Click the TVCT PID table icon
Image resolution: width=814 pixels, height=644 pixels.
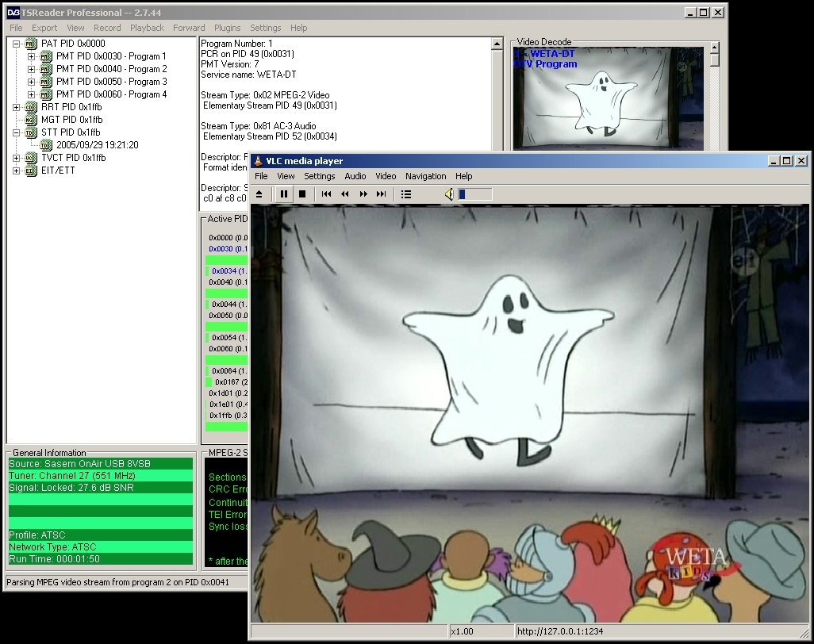[x=31, y=159]
